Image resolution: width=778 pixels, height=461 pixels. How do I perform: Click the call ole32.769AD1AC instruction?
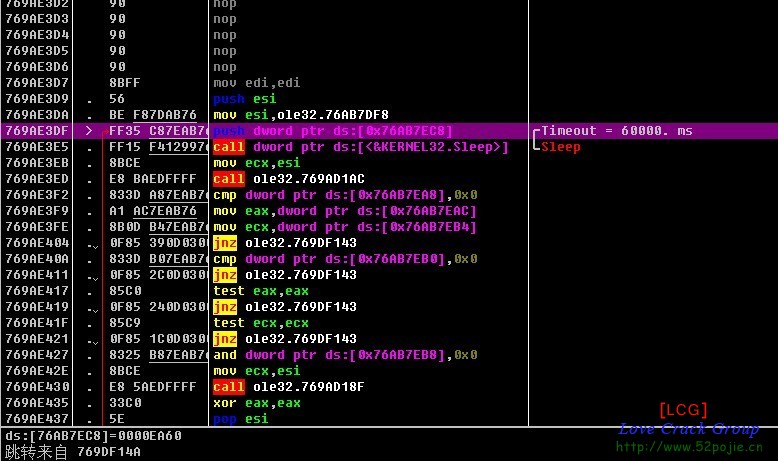coord(285,179)
